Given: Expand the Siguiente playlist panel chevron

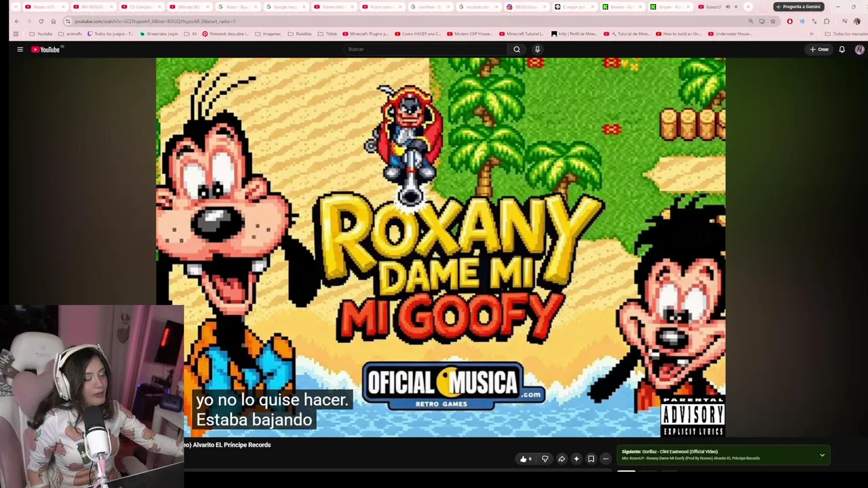Looking at the screenshot, I should [822, 455].
